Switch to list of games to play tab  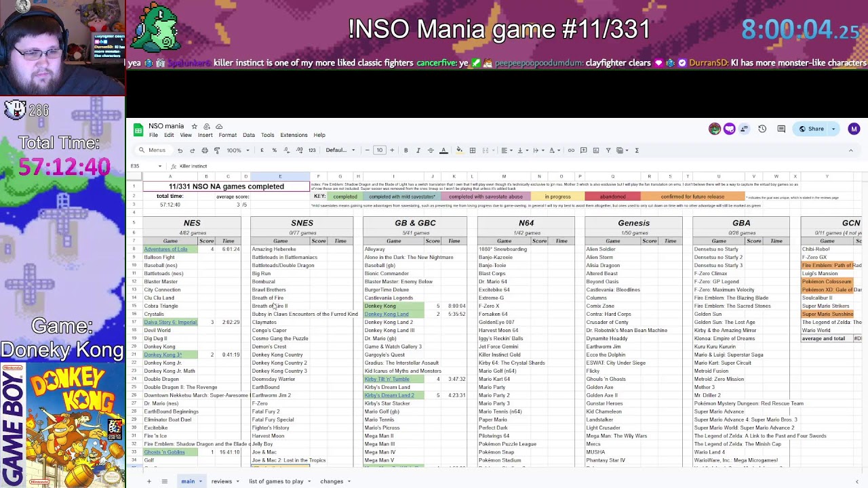click(276, 481)
